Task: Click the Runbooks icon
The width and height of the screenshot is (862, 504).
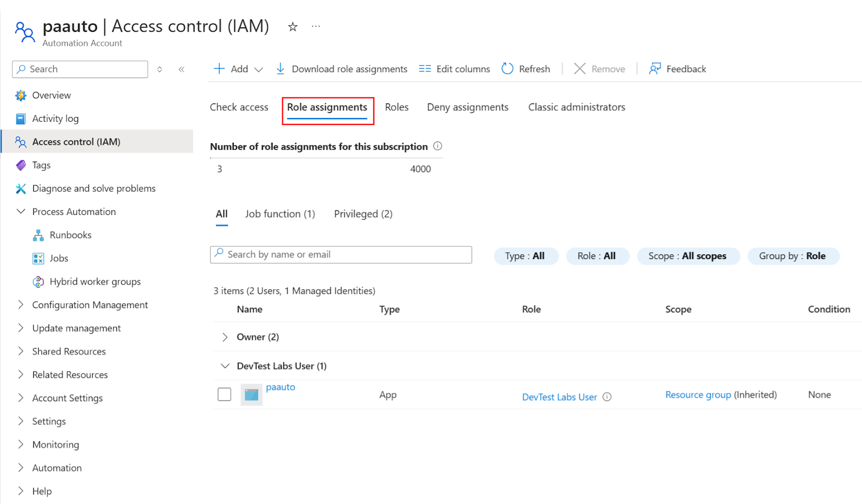Action: [38, 235]
